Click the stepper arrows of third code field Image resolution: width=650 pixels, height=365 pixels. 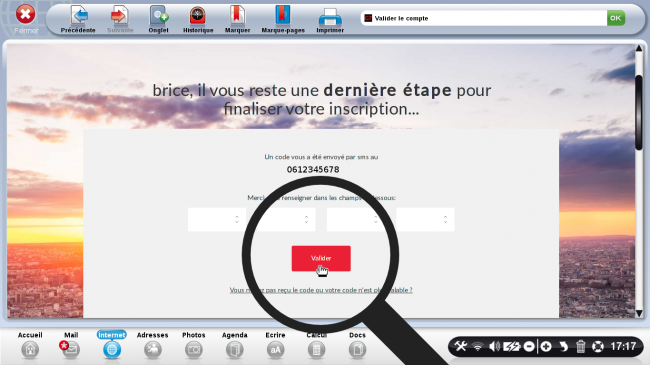376,219
